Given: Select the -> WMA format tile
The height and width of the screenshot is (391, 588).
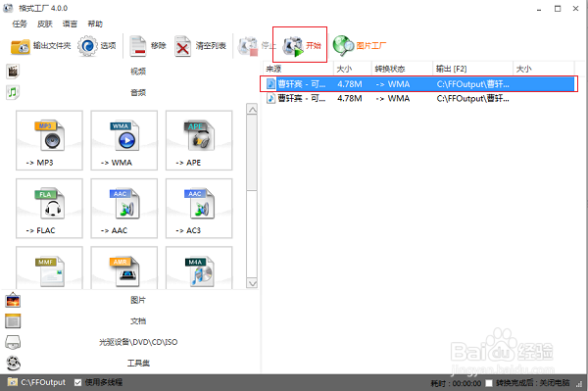Looking at the screenshot, I should pos(124,140).
